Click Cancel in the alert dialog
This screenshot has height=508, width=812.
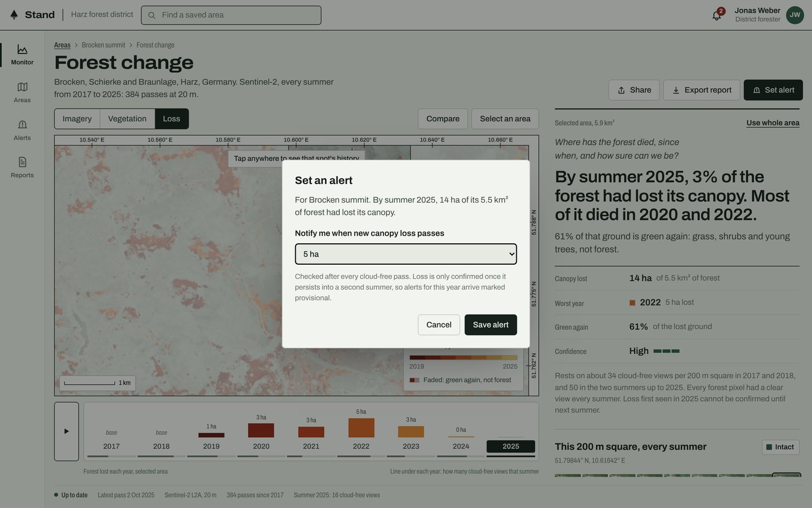pyautogui.click(x=439, y=325)
